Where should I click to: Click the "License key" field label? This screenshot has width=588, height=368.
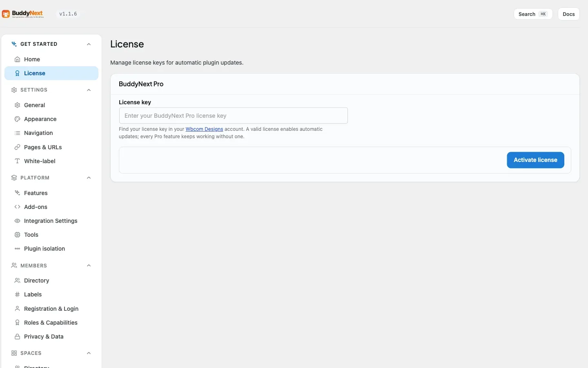[135, 102]
